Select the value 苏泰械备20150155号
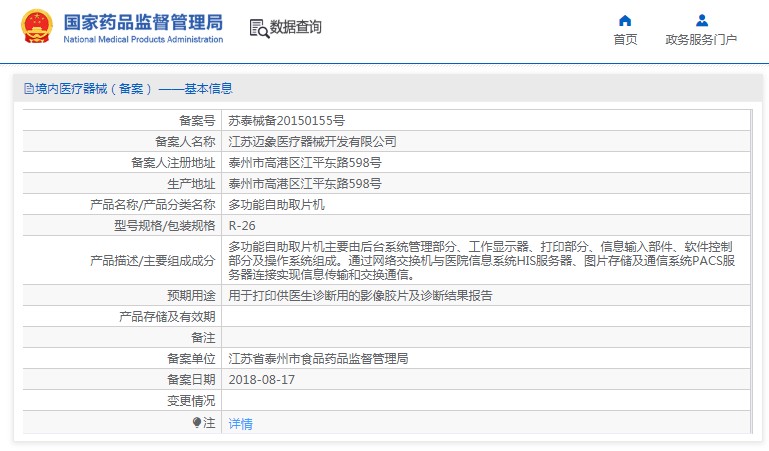The width and height of the screenshot is (769, 451). point(286,120)
